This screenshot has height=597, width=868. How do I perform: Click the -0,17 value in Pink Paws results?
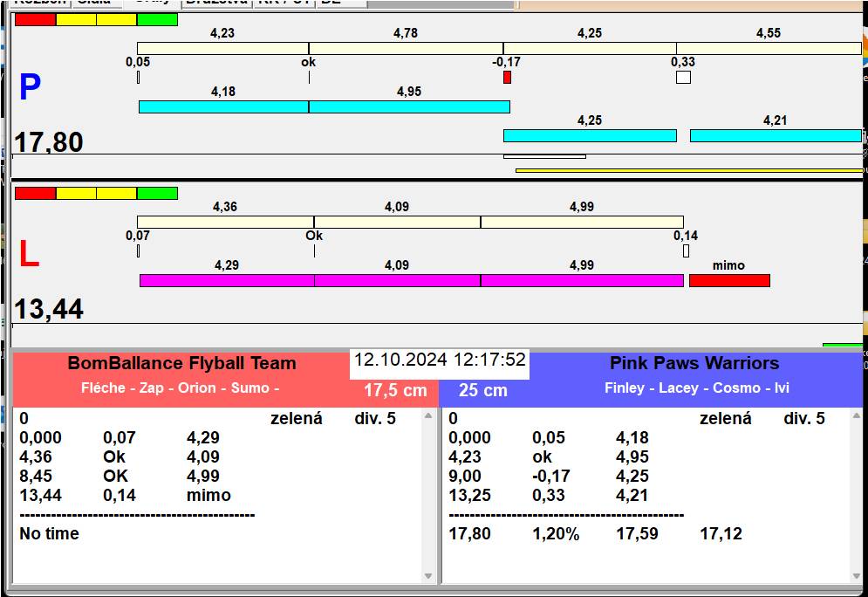(x=550, y=477)
